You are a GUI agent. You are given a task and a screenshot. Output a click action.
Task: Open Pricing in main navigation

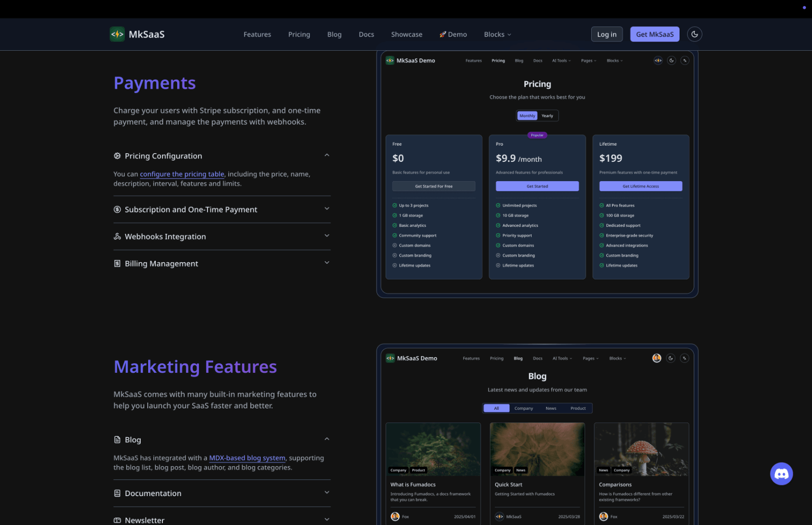[299, 34]
